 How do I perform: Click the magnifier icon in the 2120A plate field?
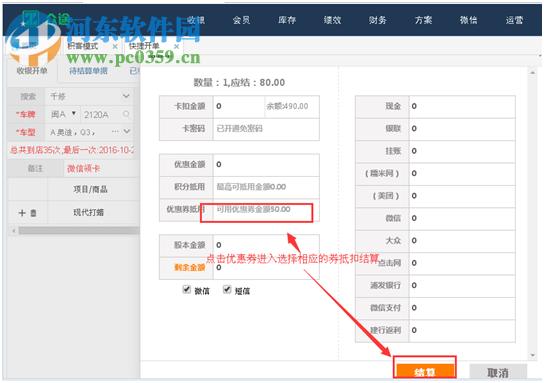(126, 114)
